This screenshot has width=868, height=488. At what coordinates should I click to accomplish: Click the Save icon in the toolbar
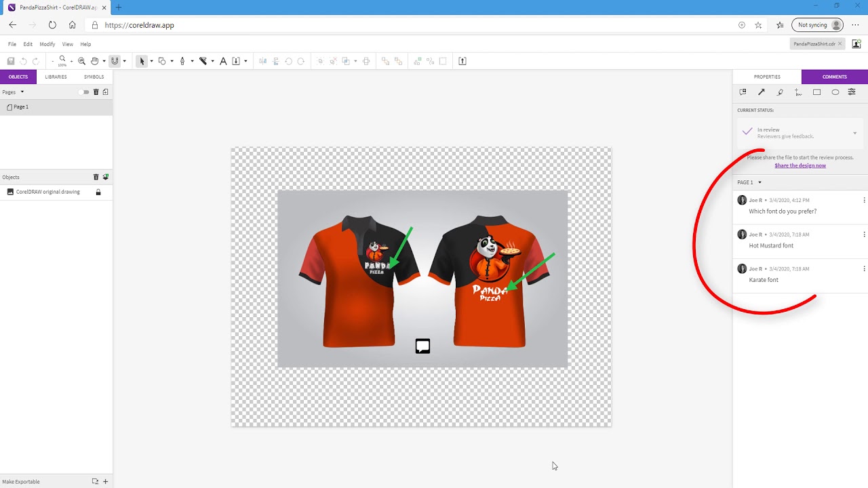pos(11,61)
